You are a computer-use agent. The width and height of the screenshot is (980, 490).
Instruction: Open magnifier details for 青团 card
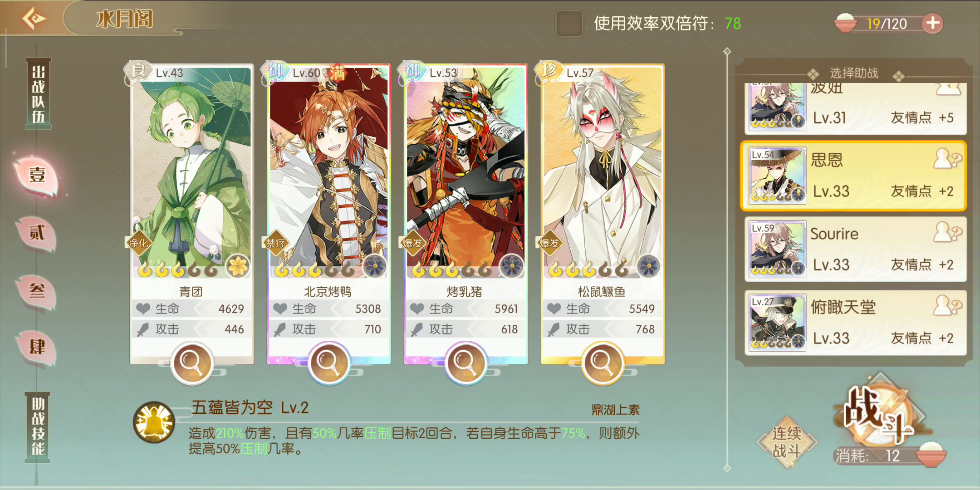click(x=191, y=363)
